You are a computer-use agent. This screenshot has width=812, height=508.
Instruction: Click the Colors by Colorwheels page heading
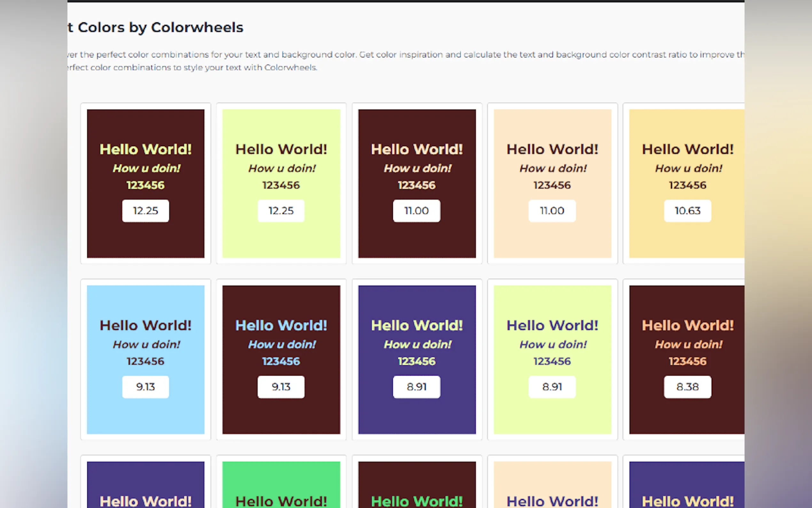pos(156,27)
